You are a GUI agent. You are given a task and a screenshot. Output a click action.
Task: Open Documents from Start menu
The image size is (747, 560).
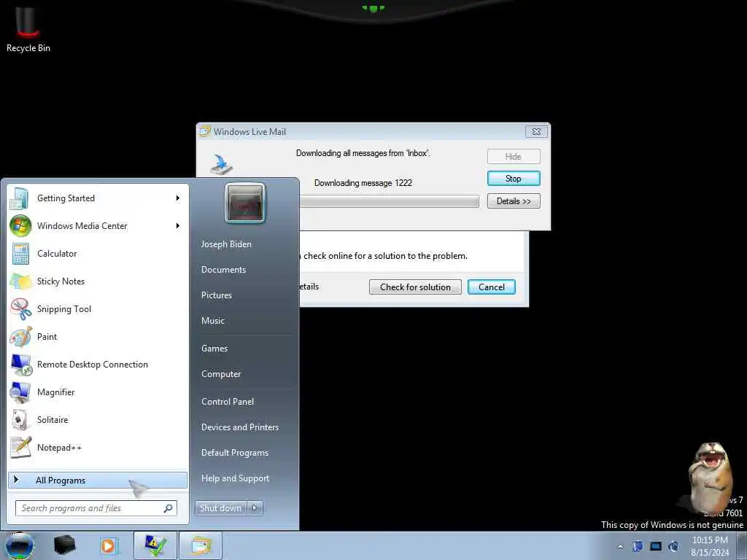click(x=223, y=270)
